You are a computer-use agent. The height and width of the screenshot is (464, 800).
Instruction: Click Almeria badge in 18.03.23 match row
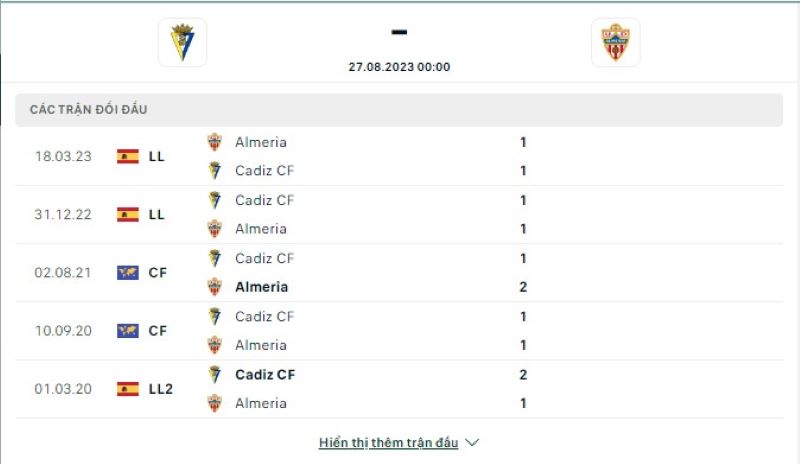(x=214, y=142)
